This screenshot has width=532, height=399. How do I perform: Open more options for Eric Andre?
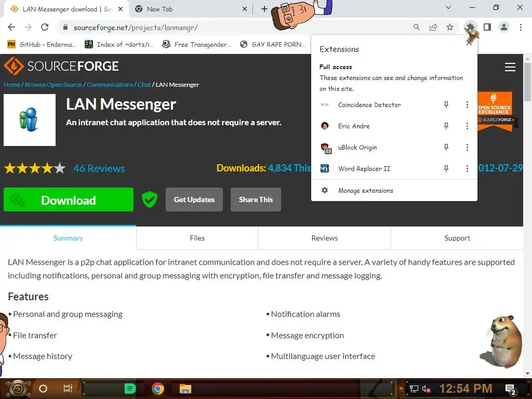pyautogui.click(x=467, y=126)
